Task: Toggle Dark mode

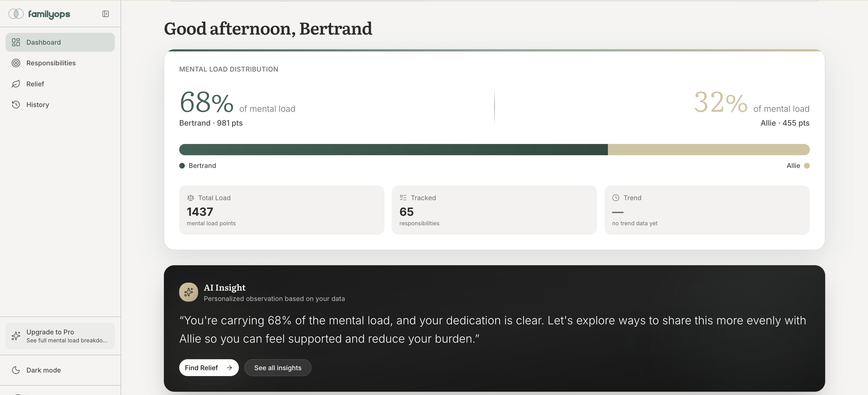Action: tap(43, 370)
